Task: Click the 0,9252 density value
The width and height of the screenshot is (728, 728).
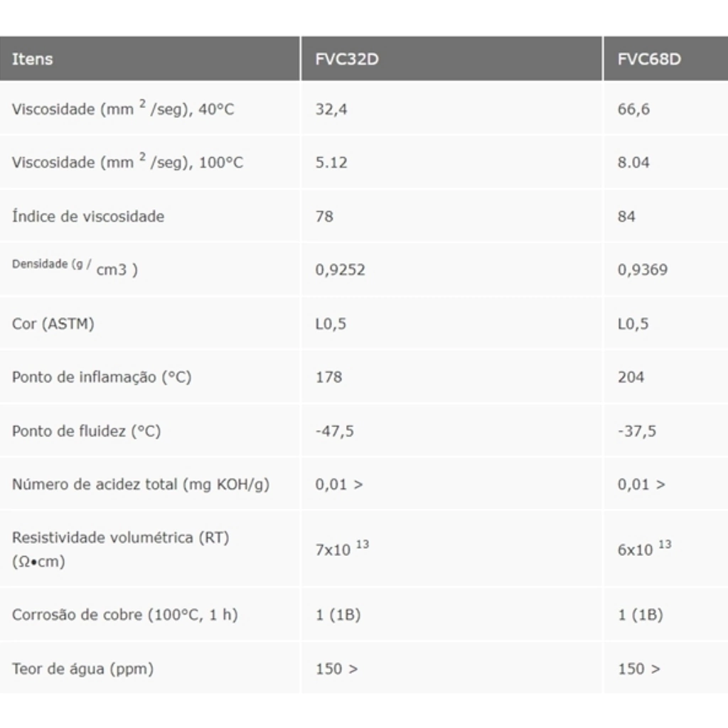Action: pyautogui.click(x=340, y=269)
